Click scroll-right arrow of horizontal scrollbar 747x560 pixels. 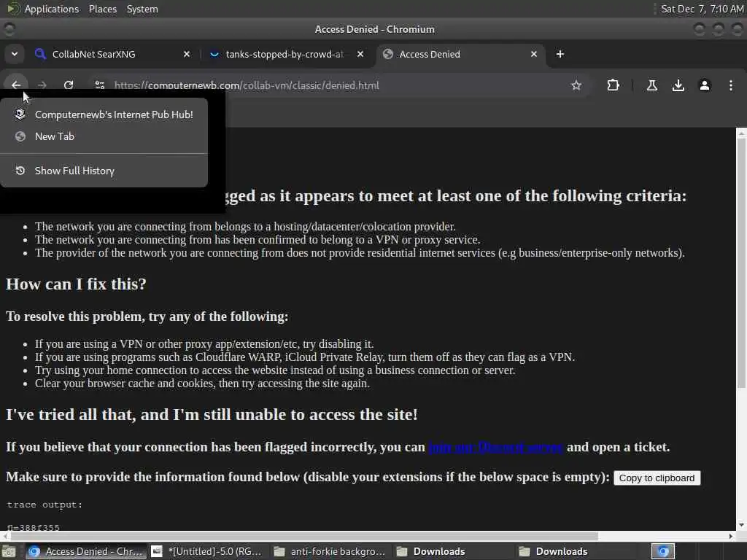tap(731, 536)
